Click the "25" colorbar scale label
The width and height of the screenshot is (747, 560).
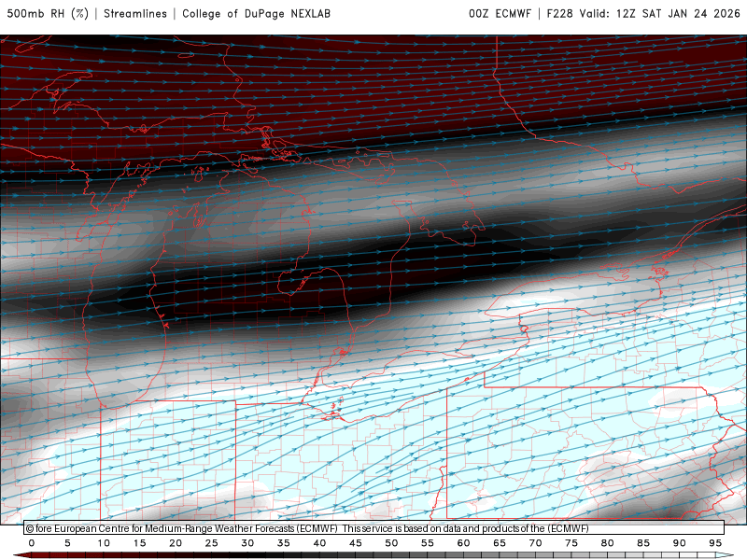(212, 543)
